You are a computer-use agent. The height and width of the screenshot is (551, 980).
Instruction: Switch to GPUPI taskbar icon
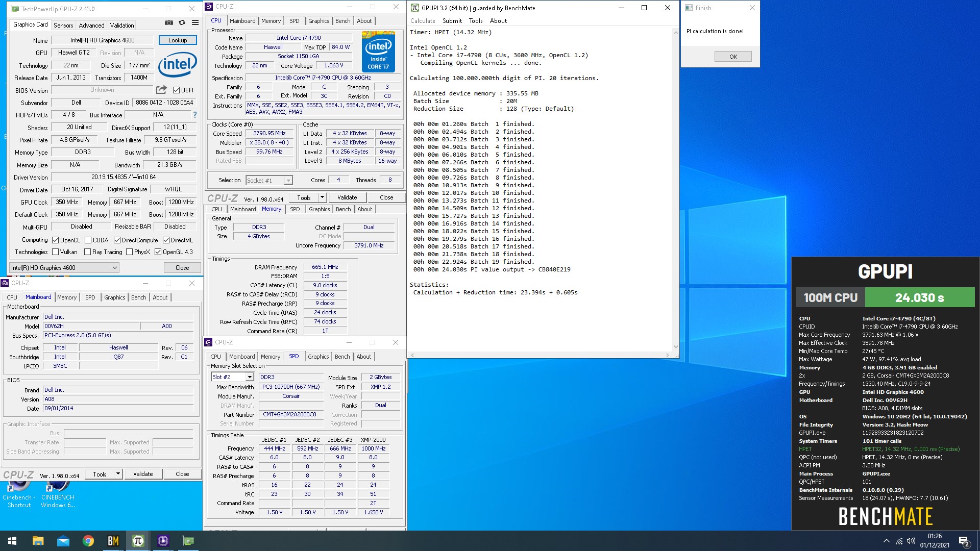(138, 541)
